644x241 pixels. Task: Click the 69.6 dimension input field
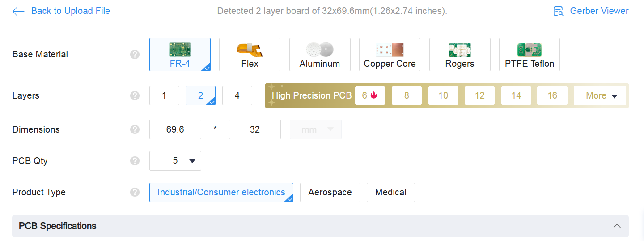[x=175, y=129]
